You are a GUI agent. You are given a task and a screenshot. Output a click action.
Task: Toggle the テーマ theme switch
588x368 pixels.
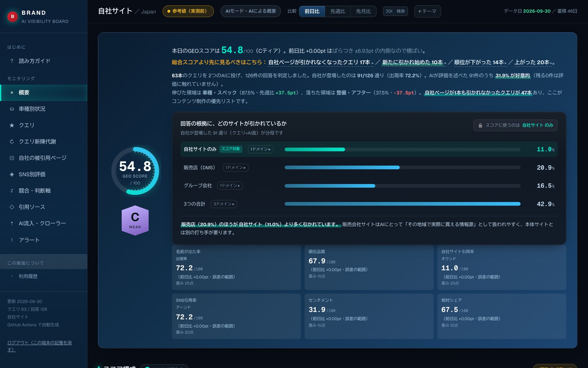click(427, 11)
